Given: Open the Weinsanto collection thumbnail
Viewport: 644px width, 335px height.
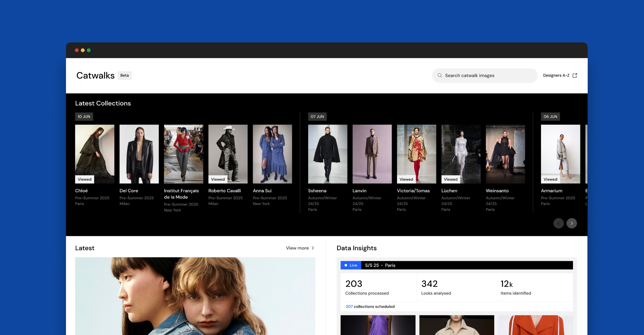Looking at the screenshot, I should tap(506, 154).
